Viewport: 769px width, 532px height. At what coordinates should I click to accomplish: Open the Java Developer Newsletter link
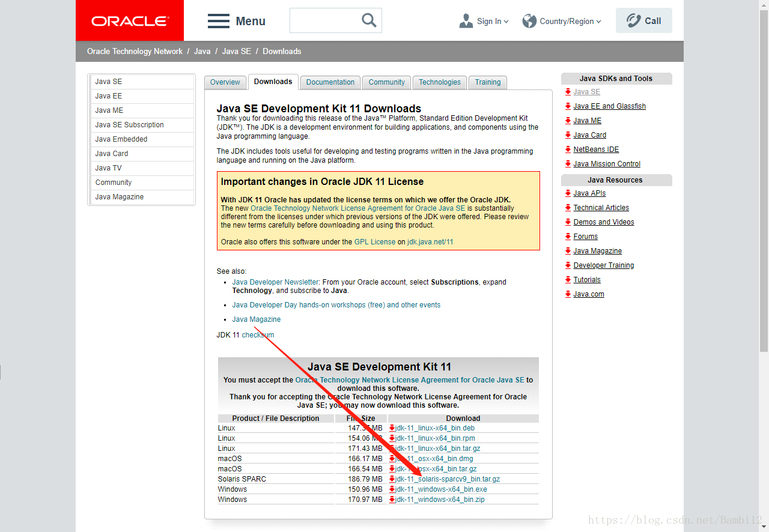click(275, 282)
